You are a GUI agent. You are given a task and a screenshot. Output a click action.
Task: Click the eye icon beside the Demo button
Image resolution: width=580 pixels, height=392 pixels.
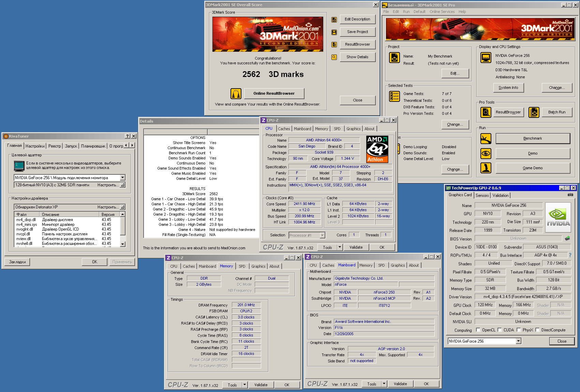click(x=486, y=154)
